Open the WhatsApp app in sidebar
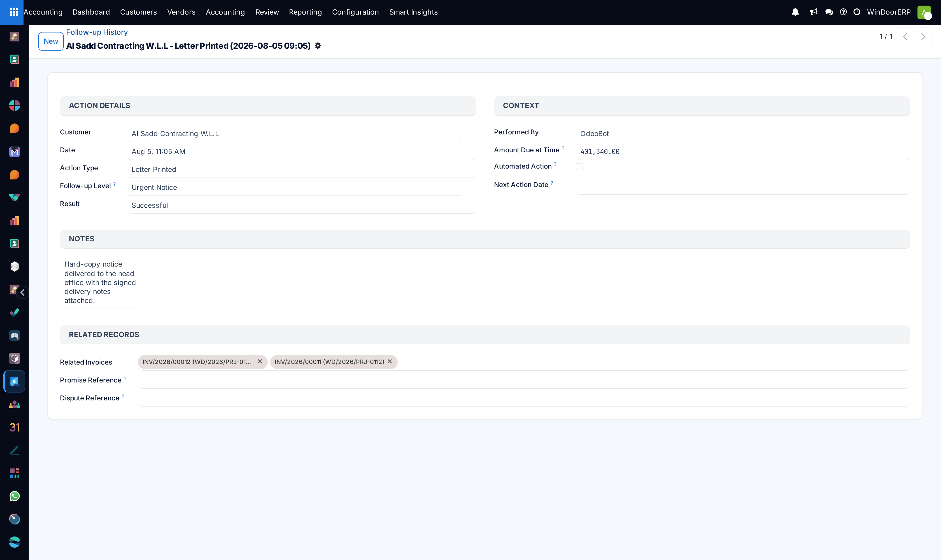This screenshot has width=941, height=560. click(14, 496)
